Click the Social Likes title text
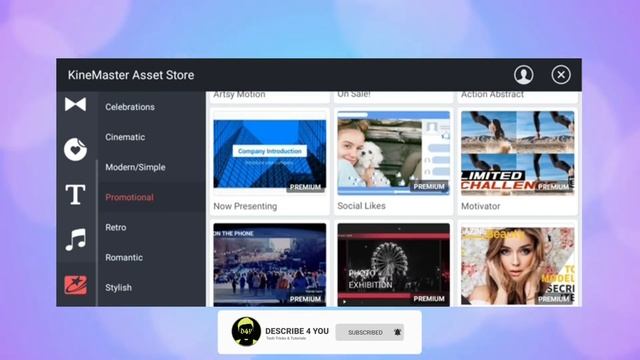The width and height of the screenshot is (640, 360). click(361, 206)
